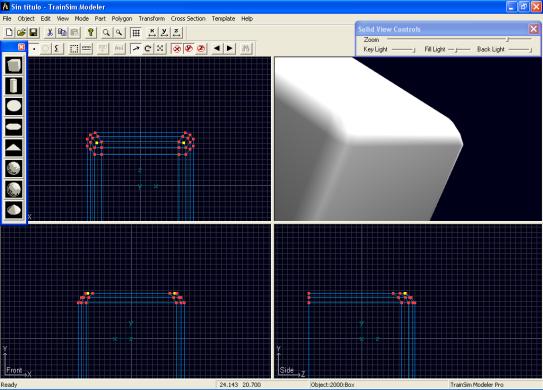Toggle the Z axis lock red icon
The width and height of the screenshot is (543, 390).
click(201, 48)
